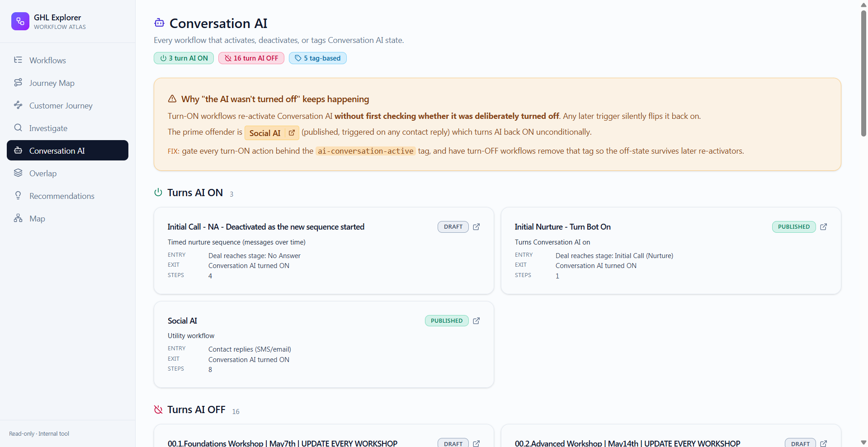Click the Journey Map sidebar icon

click(18, 83)
